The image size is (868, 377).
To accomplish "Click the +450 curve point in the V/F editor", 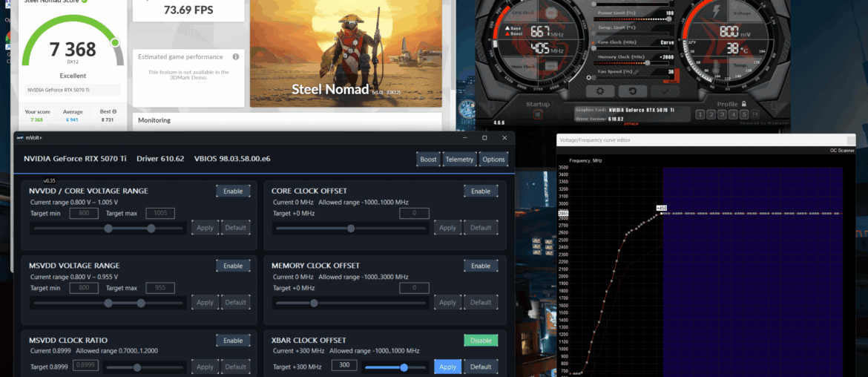I will pyautogui.click(x=662, y=212).
